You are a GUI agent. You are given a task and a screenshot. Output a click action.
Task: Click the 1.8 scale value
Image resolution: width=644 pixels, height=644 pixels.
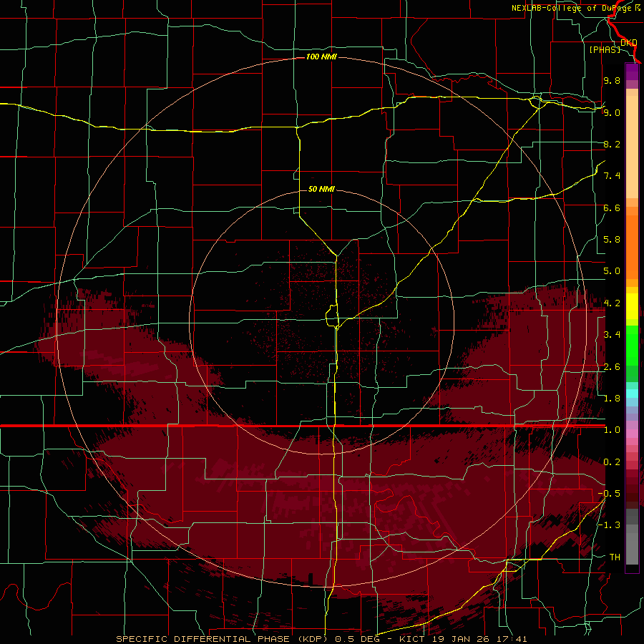(x=612, y=399)
